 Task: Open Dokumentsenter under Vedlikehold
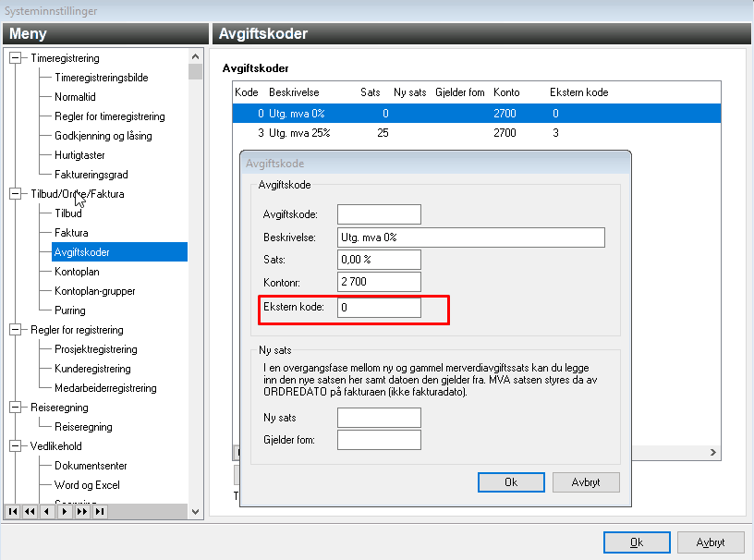[x=91, y=466]
